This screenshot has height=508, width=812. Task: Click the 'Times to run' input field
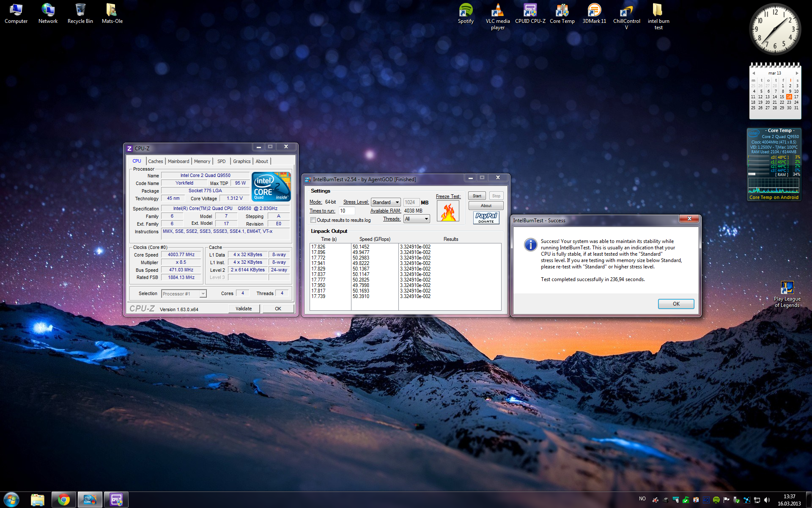[346, 211]
